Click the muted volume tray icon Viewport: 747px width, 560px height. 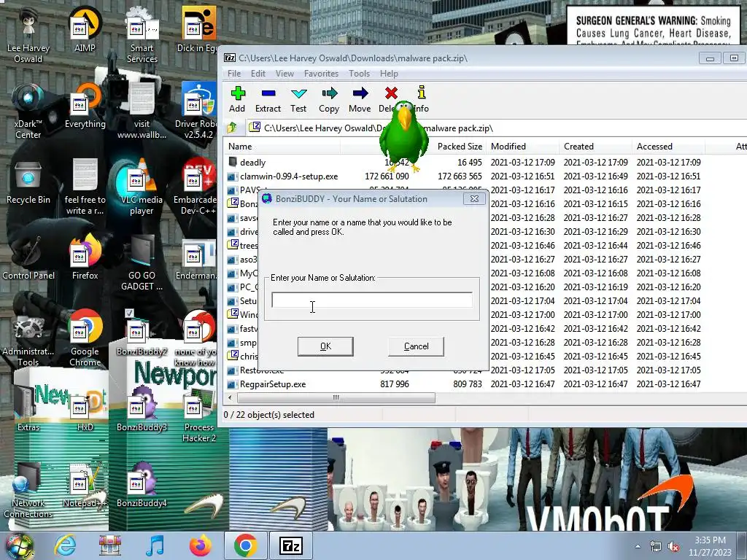(674, 546)
